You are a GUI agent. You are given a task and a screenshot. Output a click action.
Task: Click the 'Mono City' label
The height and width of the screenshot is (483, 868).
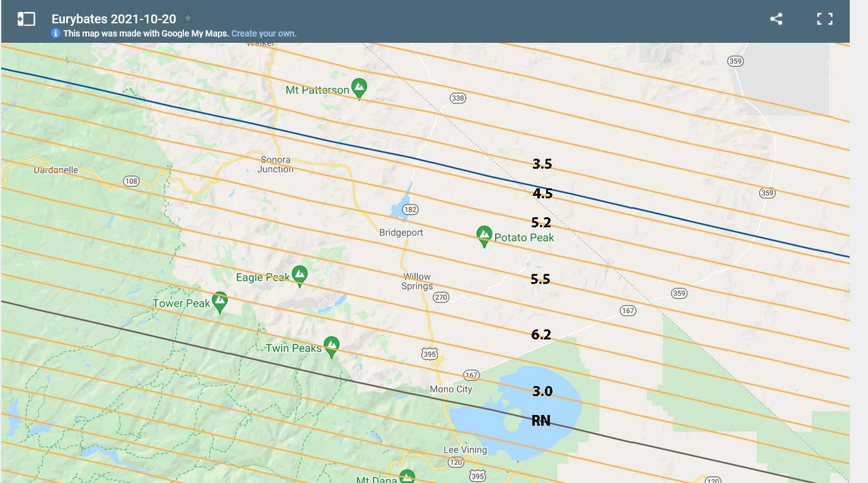(x=451, y=389)
